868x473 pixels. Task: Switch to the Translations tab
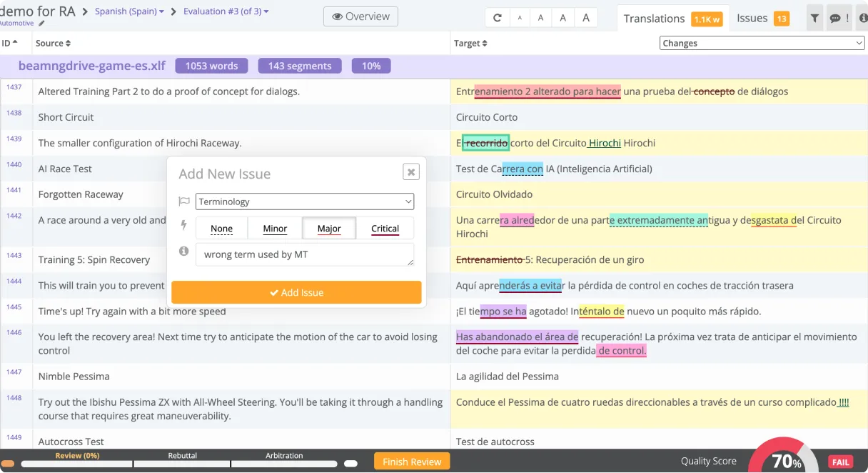coord(674,19)
